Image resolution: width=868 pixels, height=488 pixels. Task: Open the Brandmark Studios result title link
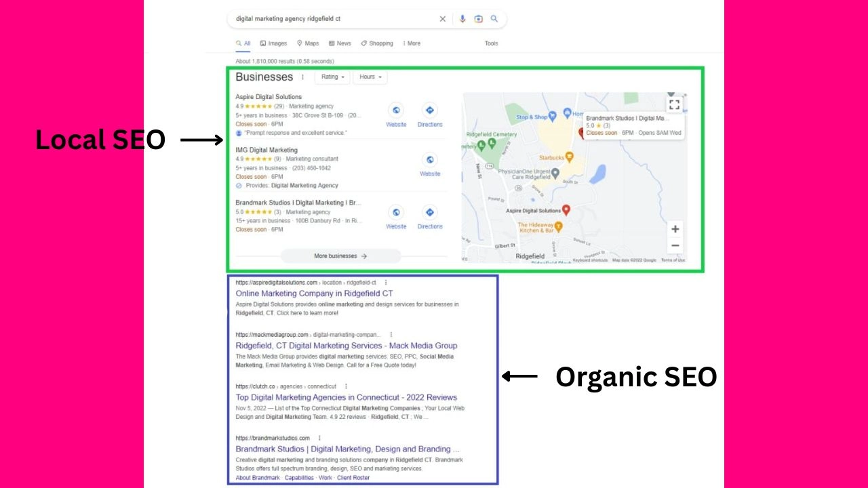tap(347, 449)
